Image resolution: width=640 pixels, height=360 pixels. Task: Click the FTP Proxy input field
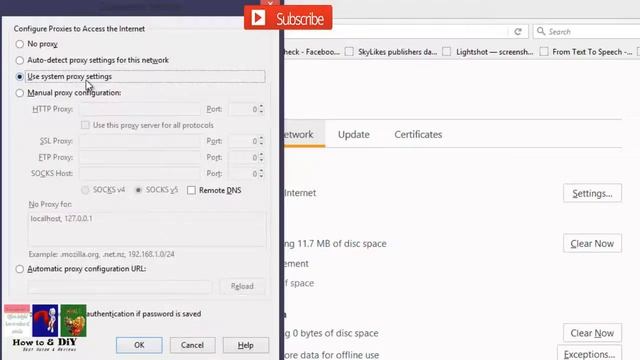point(140,157)
